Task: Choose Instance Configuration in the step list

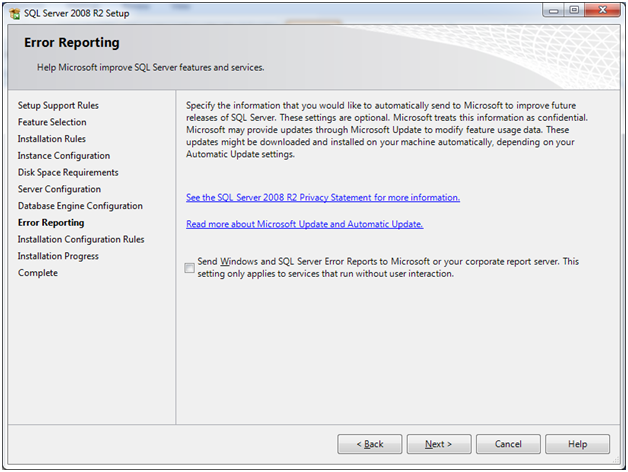Action: click(64, 156)
